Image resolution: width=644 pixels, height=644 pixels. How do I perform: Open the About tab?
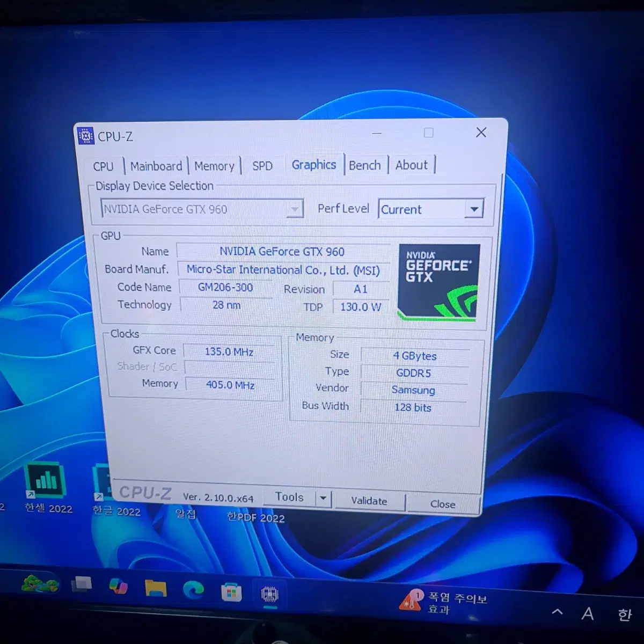[x=412, y=165]
